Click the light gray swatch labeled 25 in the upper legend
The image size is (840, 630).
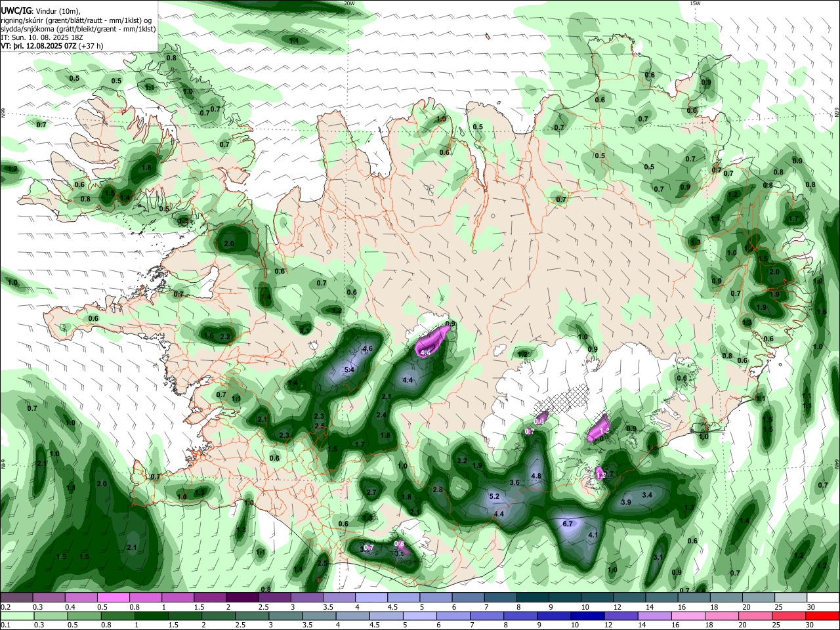tap(790, 597)
